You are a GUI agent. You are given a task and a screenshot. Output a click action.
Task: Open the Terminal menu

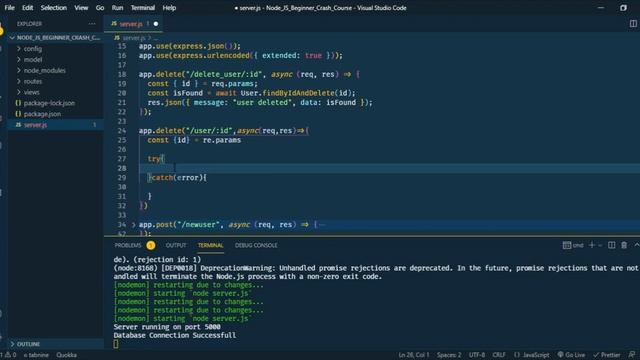point(142,8)
